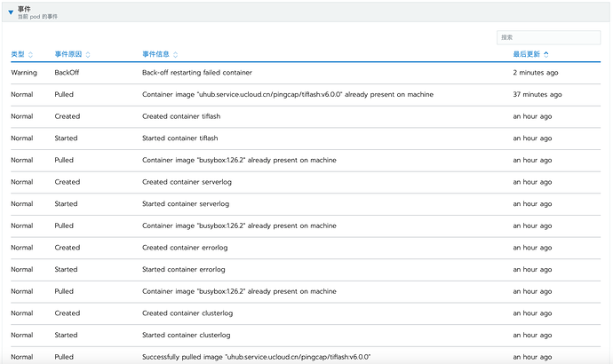Select 'Started container errorlog' message
Viewport: 613px width, 364px height.
184,270
